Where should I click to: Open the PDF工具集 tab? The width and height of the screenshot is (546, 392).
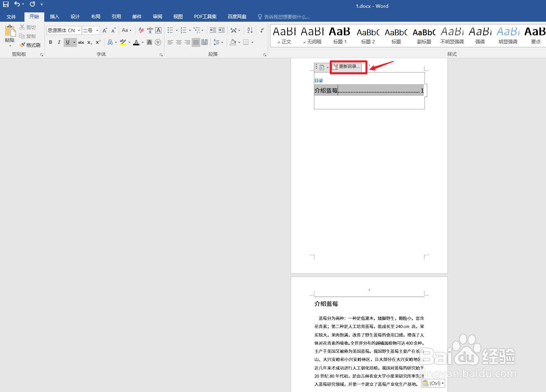pyautogui.click(x=205, y=17)
